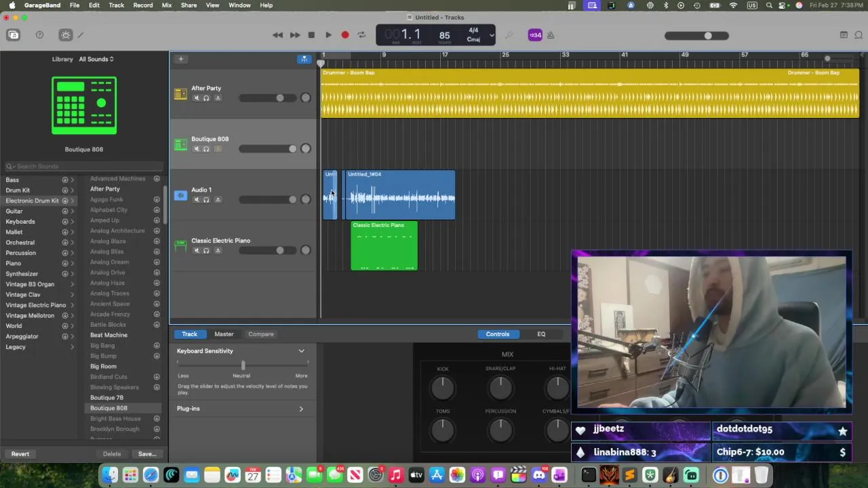This screenshot has width=868, height=488.
Task: Toggle the Smart Controls button
Action: 66,35
